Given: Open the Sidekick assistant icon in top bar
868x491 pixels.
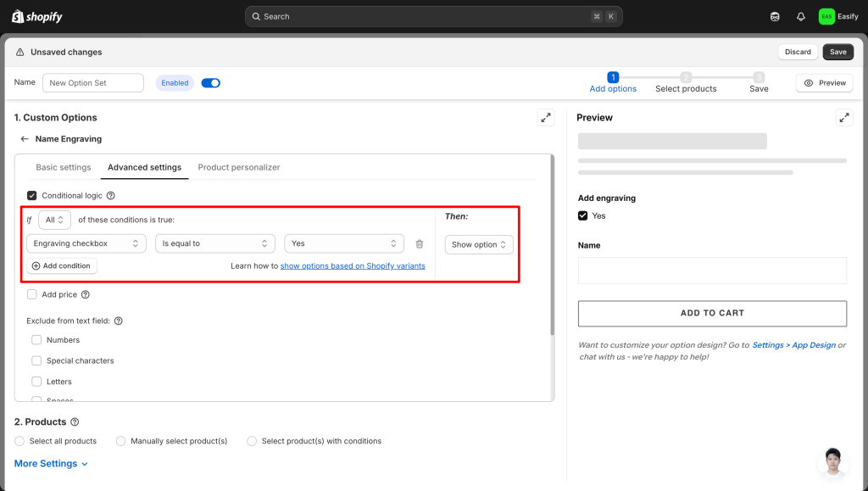Looking at the screenshot, I should (x=775, y=16).
